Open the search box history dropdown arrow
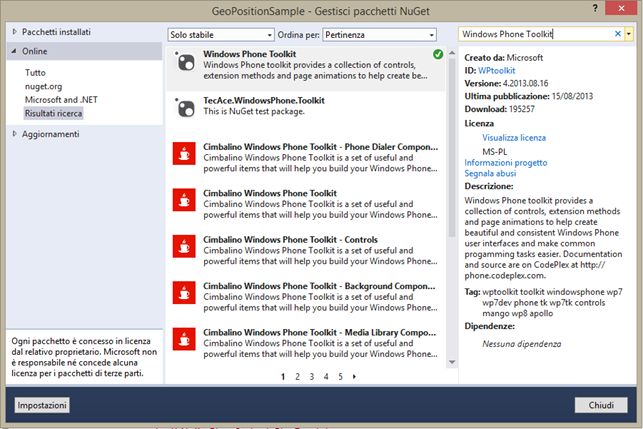 tap(629, 34)
